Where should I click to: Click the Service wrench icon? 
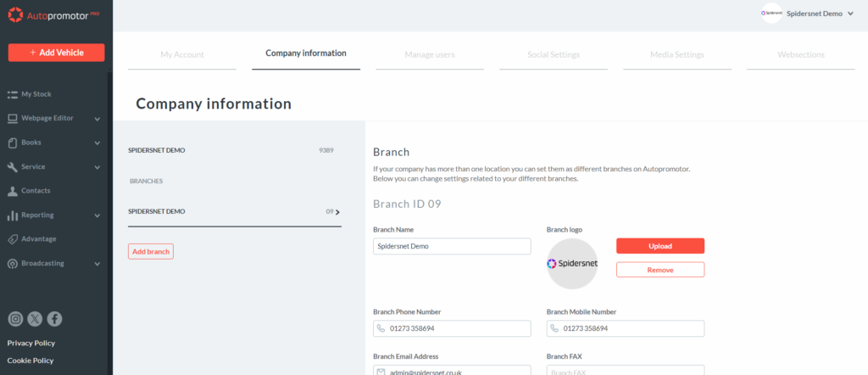(13, 167)
